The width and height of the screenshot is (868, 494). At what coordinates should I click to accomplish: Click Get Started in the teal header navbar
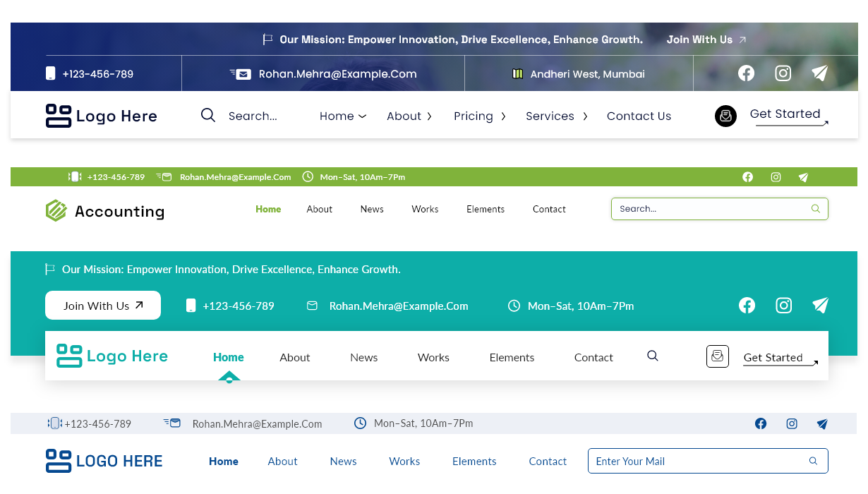[x=773, y=358]
